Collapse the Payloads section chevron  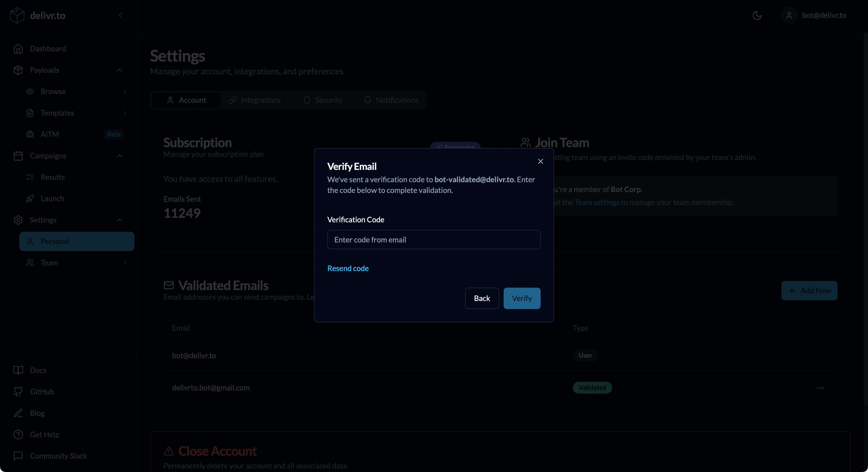pos(119,70)
